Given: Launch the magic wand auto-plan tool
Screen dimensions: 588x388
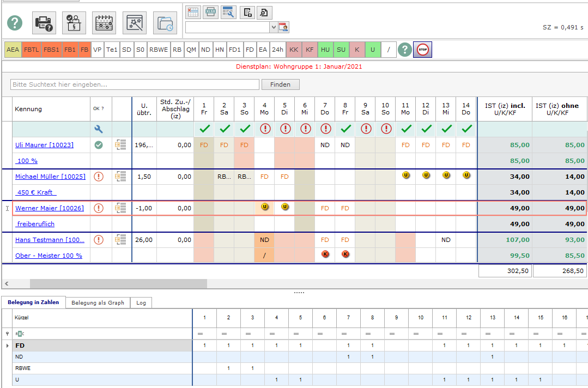Looking at the screenshot, I should click(134, 23).
